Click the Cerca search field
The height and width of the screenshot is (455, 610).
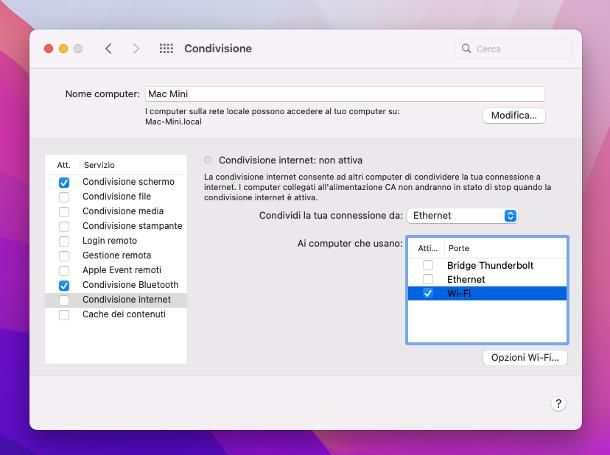513,49
